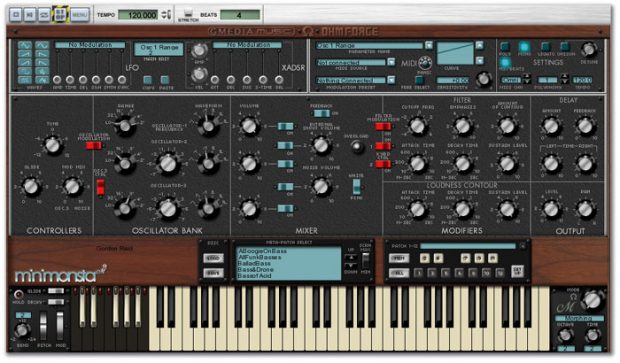Click the Cutoff Frequency knob
This screenshot has width=620, height=363.
coord(418,126)
